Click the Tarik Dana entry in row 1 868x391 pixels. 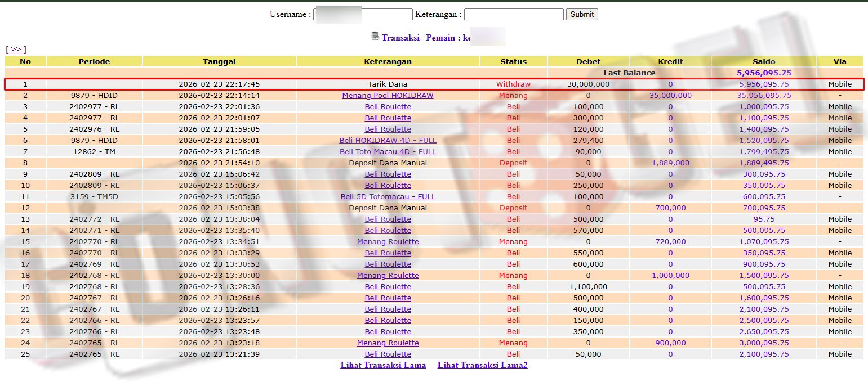pos(388,84)
